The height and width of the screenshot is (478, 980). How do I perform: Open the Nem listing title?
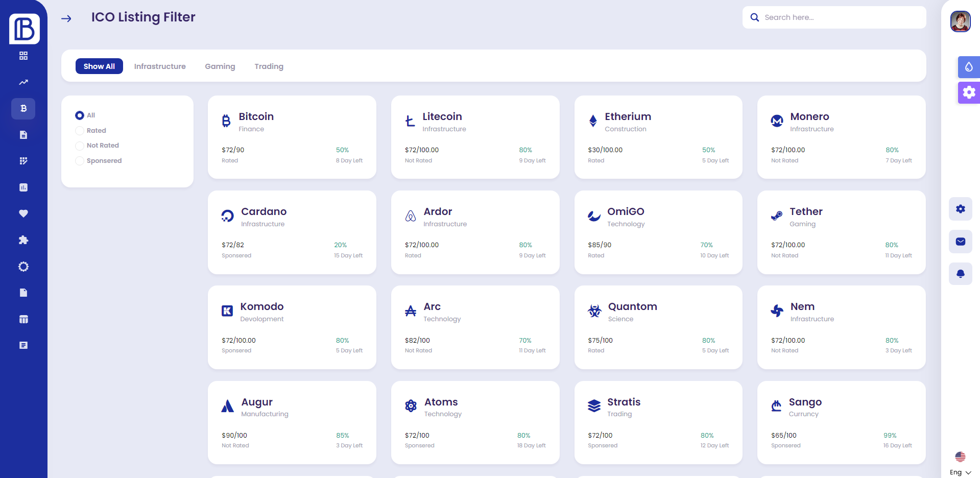pos(802,306)
